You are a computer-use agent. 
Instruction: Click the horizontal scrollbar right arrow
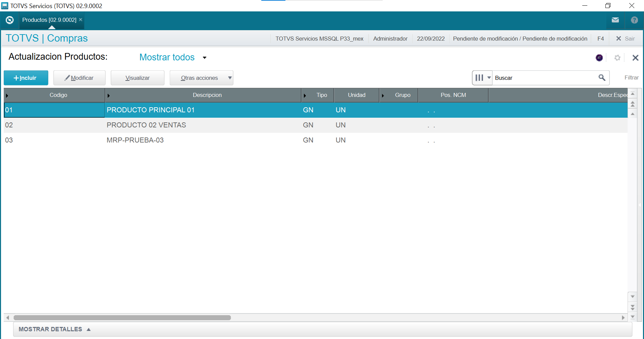[x=623, y=318]
